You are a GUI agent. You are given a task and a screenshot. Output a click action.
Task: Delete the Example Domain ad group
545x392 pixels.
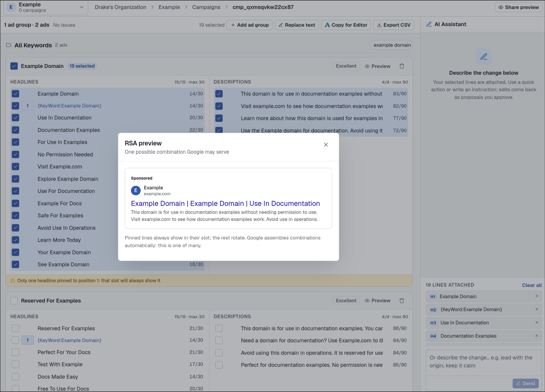(402, 66)
